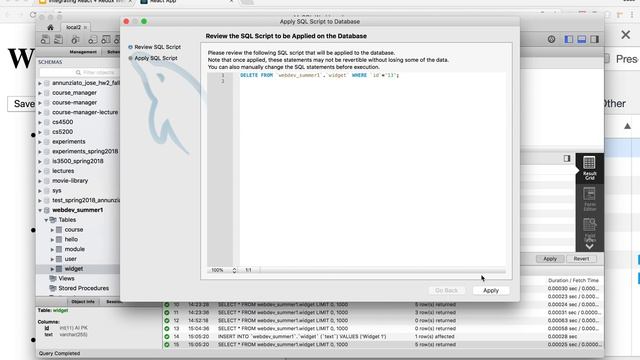Click the Duration / Fetch Time column header

573,280
